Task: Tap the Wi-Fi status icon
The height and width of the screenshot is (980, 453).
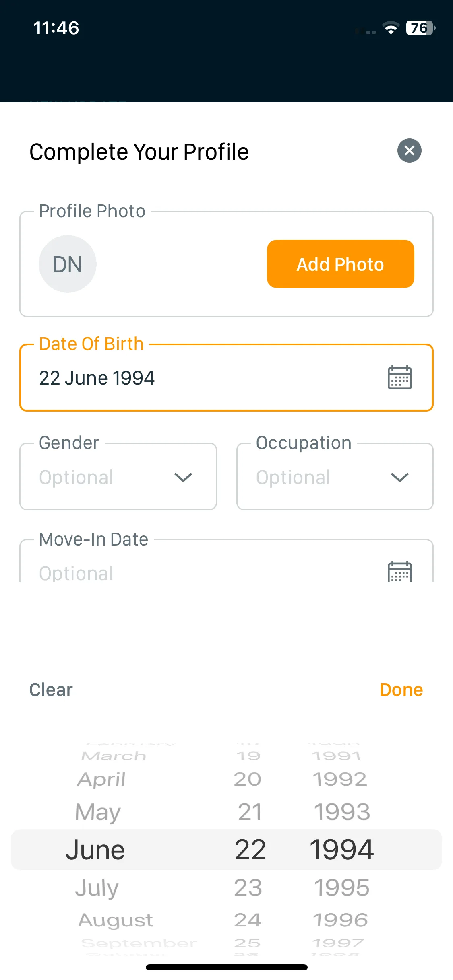Action: click(391, 28)
